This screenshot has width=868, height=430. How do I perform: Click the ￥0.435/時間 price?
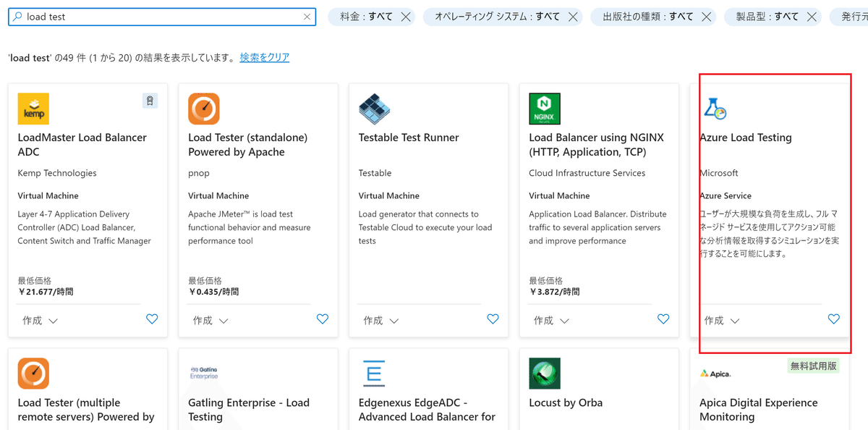[x=213, y=292]
